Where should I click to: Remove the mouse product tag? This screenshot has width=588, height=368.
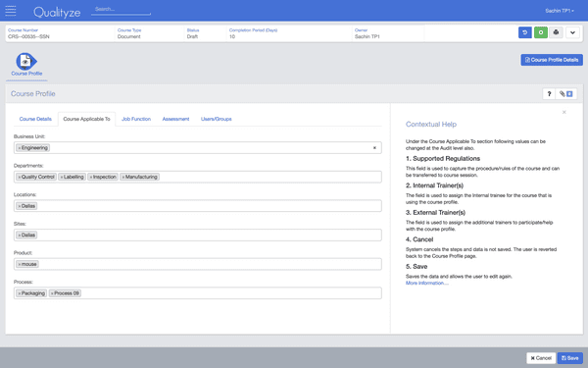coord(20,264)
